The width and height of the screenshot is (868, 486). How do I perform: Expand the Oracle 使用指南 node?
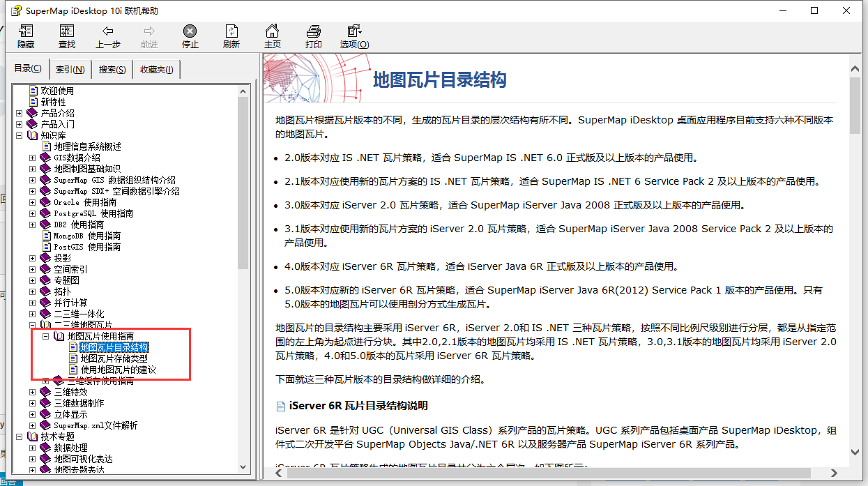33,202
